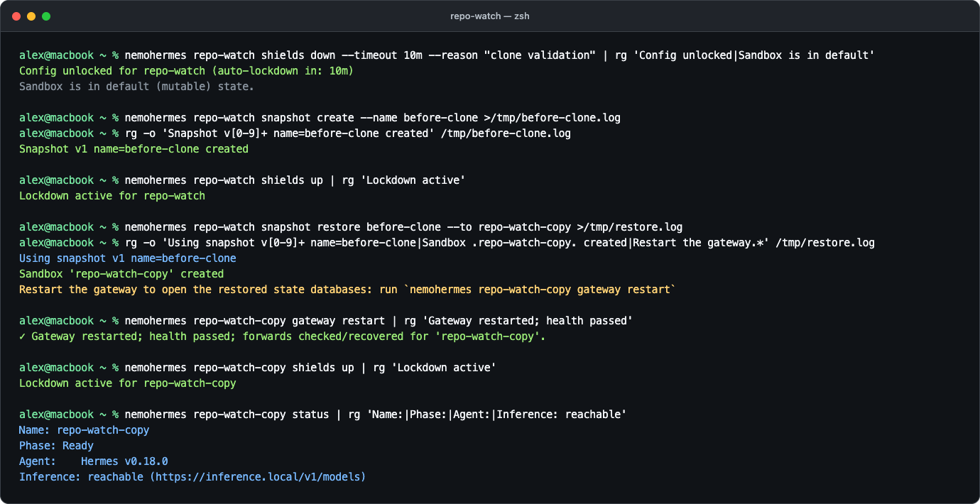Click the 'shields down --timeout 10m' command line

point(447,55)
